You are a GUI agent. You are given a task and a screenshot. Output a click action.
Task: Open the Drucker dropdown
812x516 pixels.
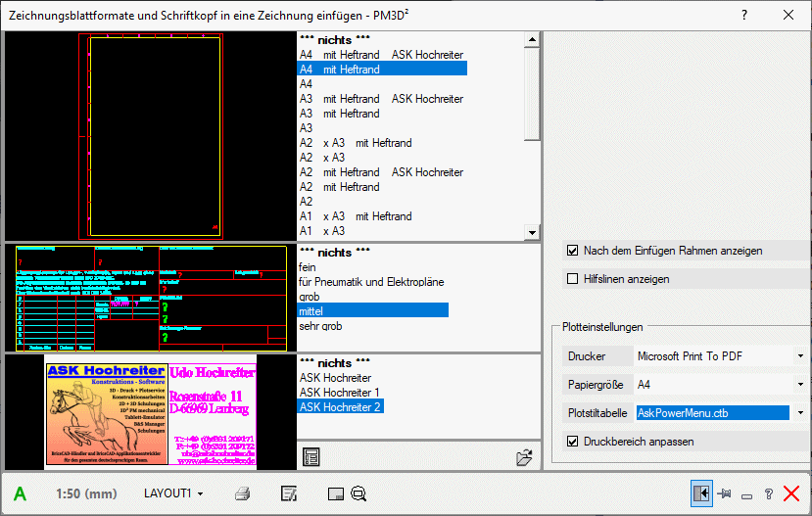click(800, 356)
